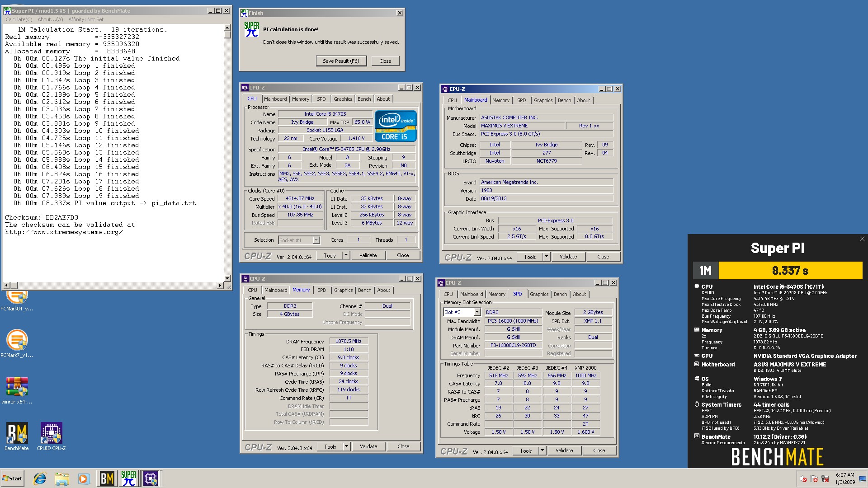Click Tools button in SPD CPU-Z window
Viewport: 868px width, 488px height.
coord(526,450)
